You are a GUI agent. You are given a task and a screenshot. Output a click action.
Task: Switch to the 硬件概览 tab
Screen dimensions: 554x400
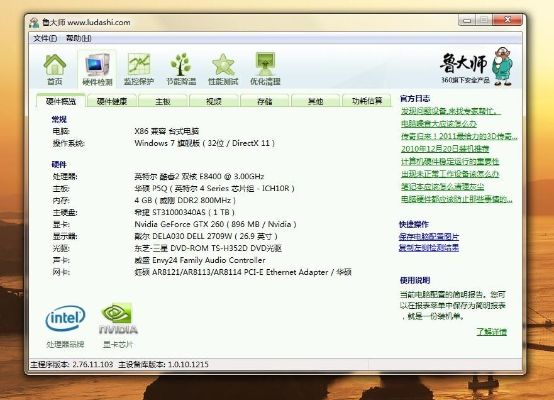[x=61, y=101]
